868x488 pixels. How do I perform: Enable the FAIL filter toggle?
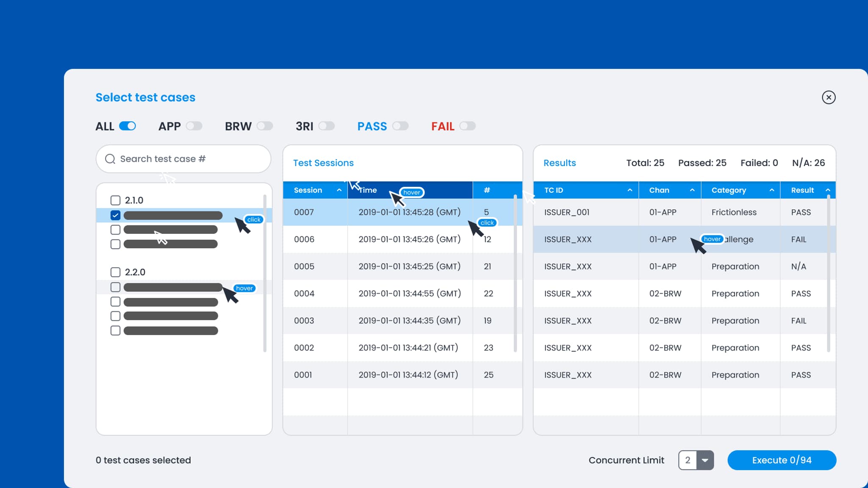coord(467,126)
